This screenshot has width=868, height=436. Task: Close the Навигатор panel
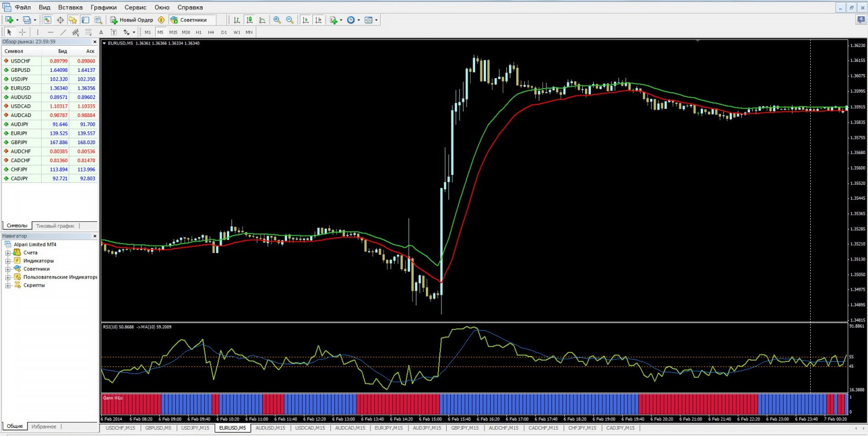[x=95, y=236]
